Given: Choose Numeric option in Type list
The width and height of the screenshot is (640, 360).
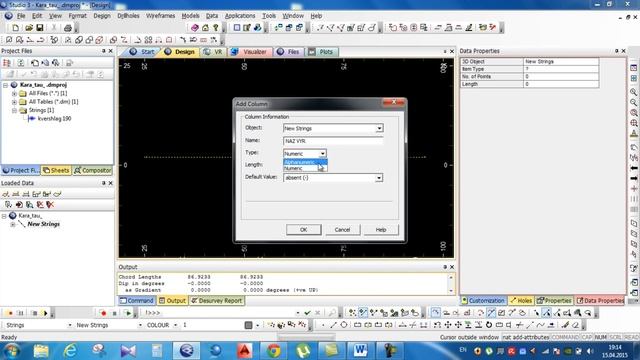Looking at the screenshot, I should point(305,168).
